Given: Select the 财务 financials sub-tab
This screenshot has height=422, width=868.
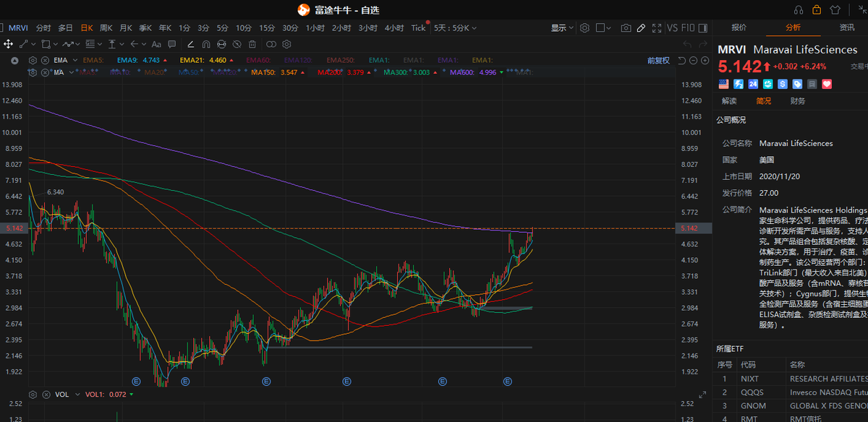Looking at the screenshot, I should click(798, 100).
